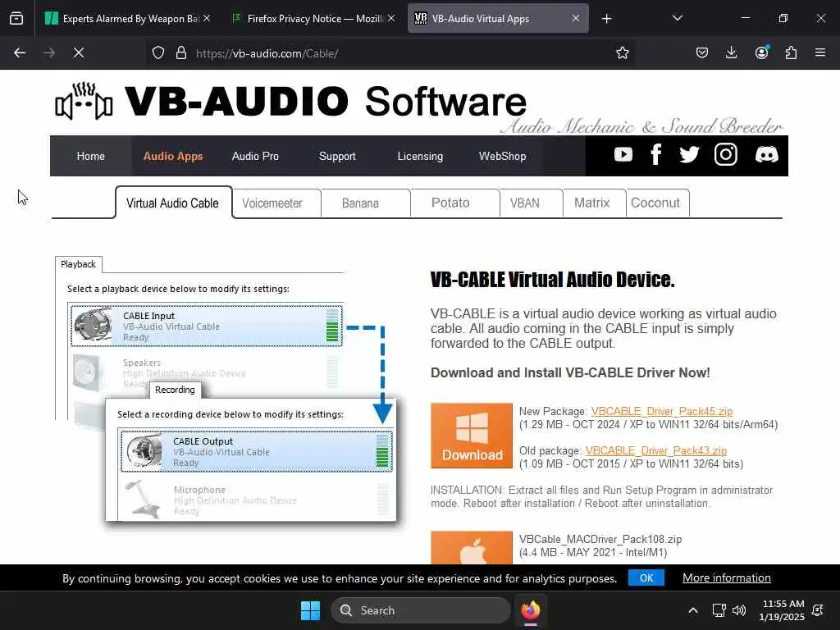Open the Windows Start menu
The width and height of the screenshot is (840, 630).
310,610
